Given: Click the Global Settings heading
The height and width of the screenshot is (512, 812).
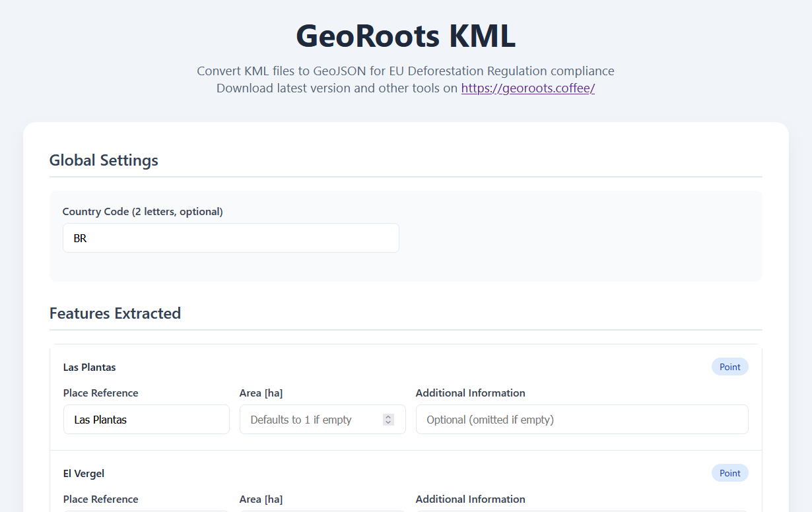Looking at the screenshot, I should click(104, 160).
